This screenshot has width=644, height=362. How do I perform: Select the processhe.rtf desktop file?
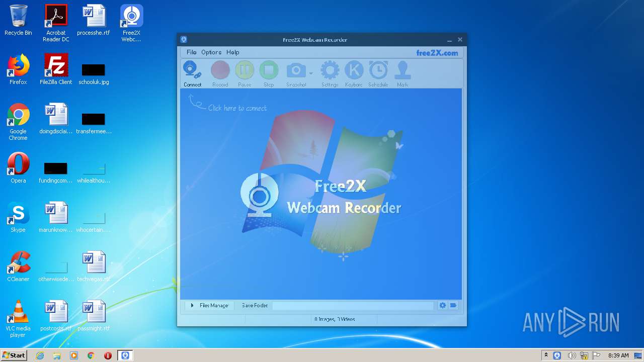94,20
